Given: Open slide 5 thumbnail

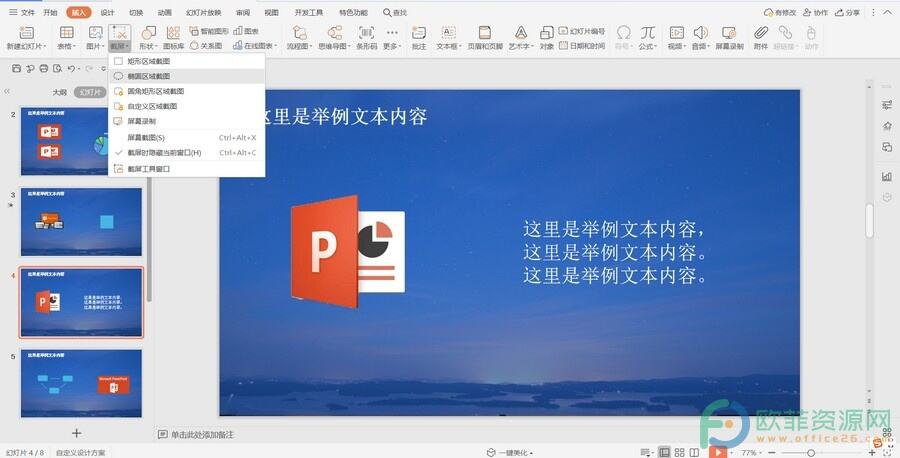Looking at the screenshot, I should click(x=81, y=383).
